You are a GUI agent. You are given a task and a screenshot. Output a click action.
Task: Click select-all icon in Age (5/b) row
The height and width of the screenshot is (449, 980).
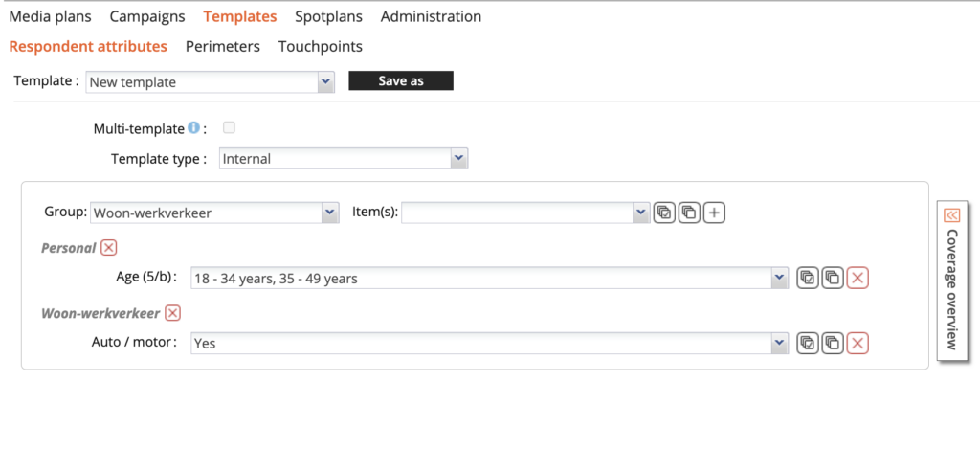click(809, 278)
